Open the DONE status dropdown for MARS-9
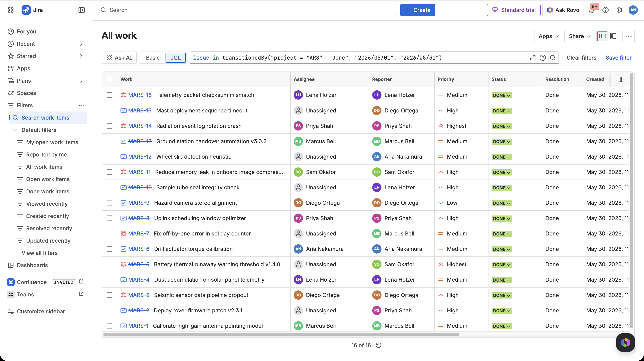This screenshot has width=644, height=361. [502, 203]
